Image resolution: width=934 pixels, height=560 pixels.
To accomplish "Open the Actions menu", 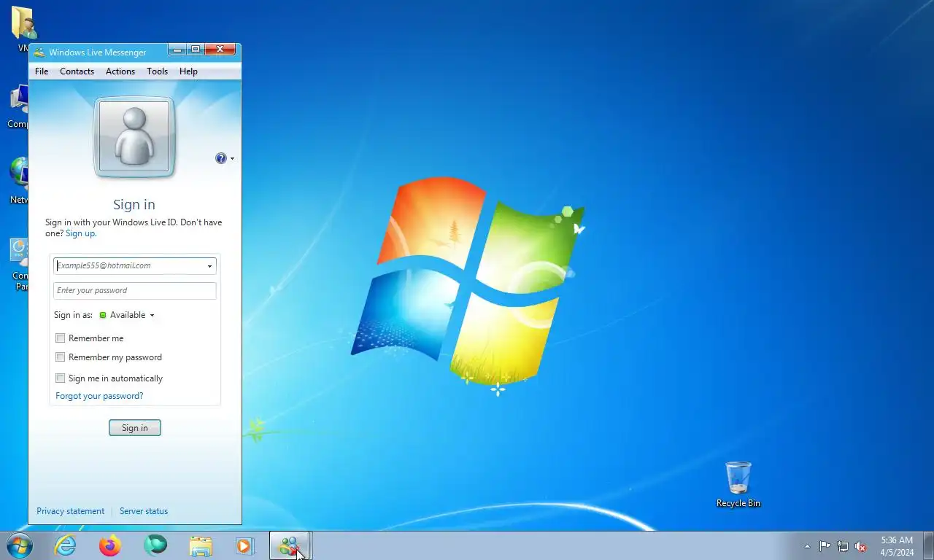I will pyautogui.click(x=120, y=71).
